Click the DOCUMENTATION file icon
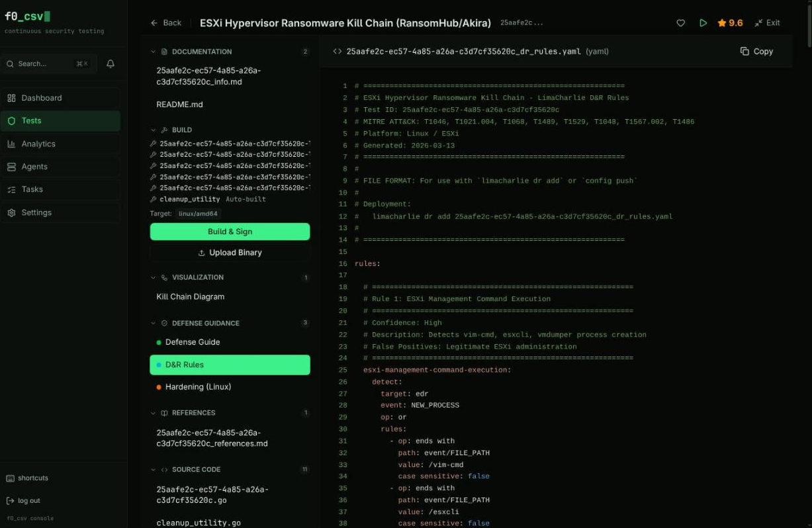 [x=164, y=52]
